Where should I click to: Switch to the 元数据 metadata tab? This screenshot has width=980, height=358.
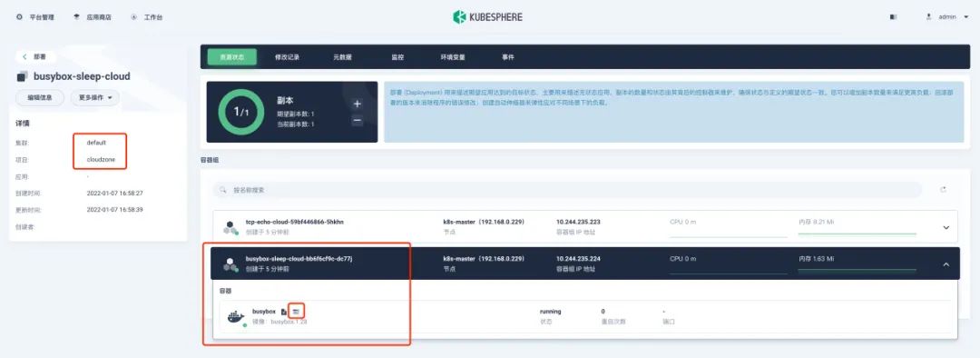[342, 57]
